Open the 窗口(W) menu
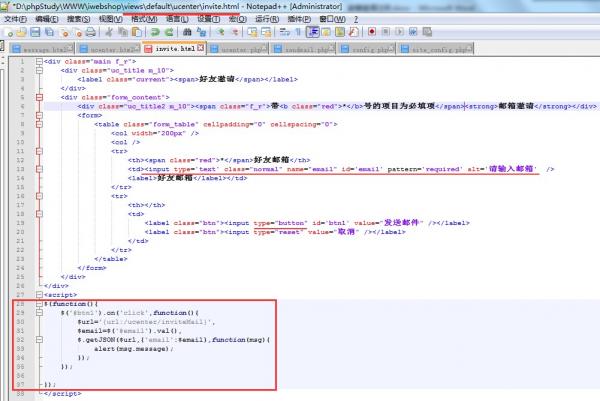 [332, 19]
